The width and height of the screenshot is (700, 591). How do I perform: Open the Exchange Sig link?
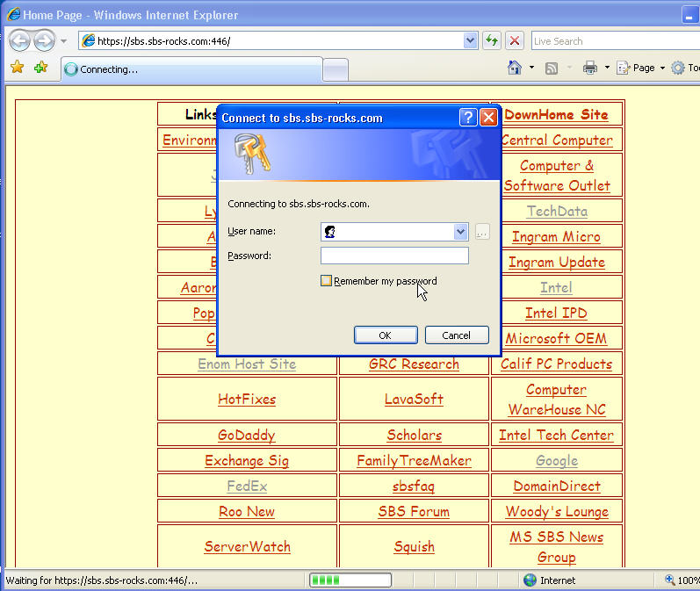click(x=247, y=461)
